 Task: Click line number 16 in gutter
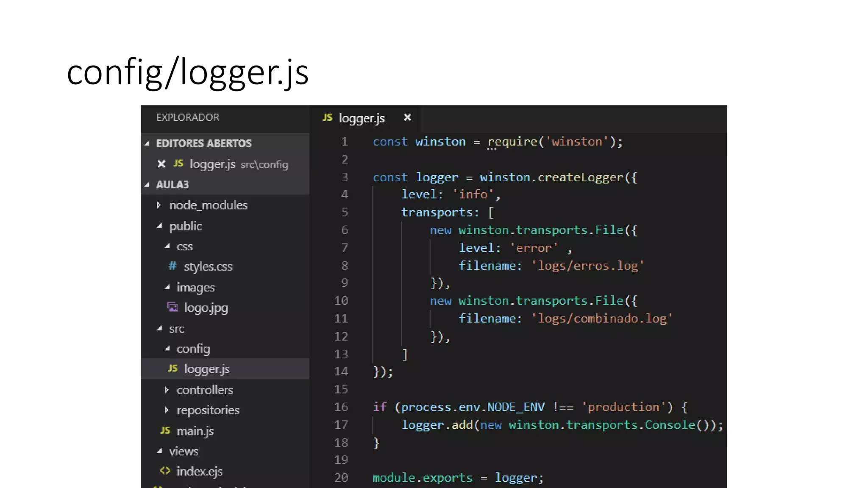[x=341, y=407]
